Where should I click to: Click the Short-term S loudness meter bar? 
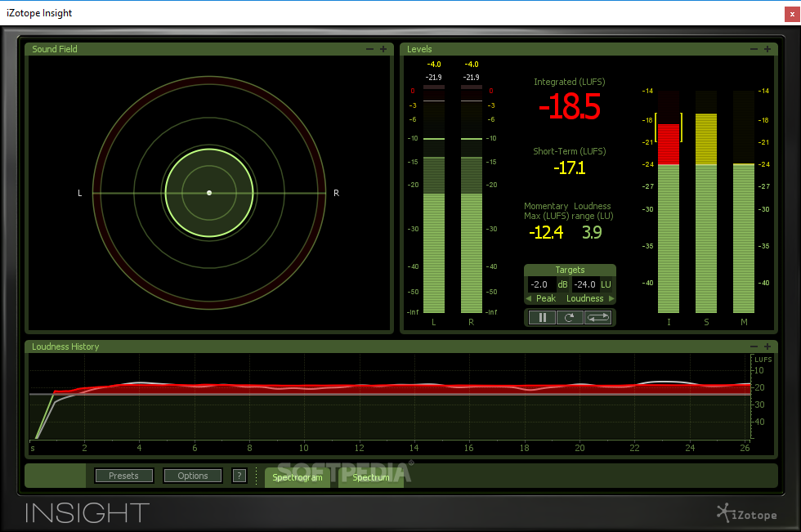(x=706, y=202)
